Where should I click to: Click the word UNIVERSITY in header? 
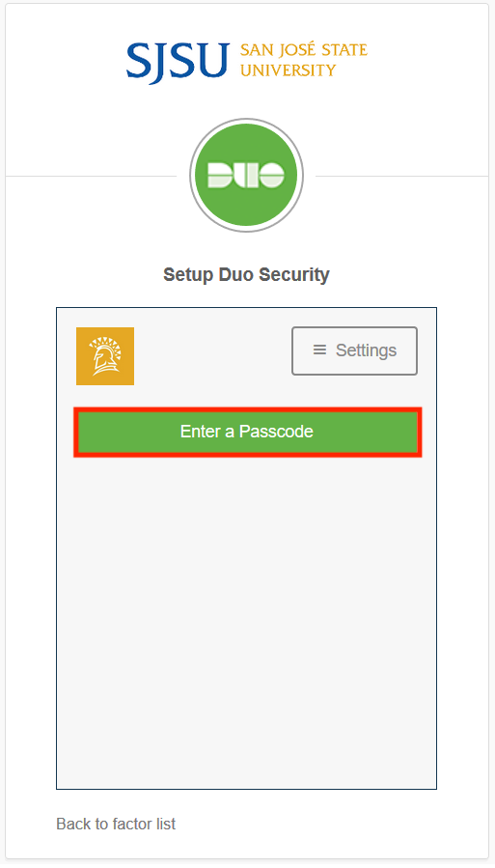[x=289, y=70]
